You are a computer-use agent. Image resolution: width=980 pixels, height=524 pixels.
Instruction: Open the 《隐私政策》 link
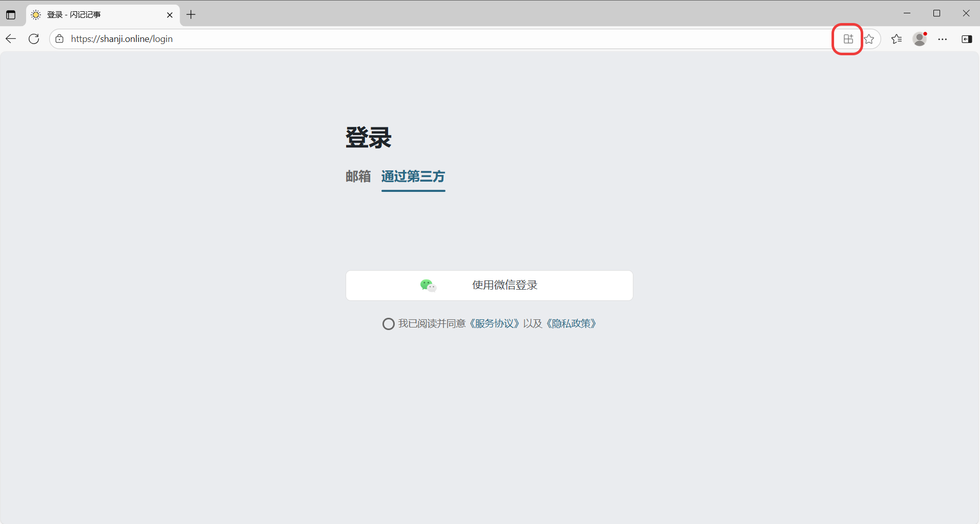[571, 324]
